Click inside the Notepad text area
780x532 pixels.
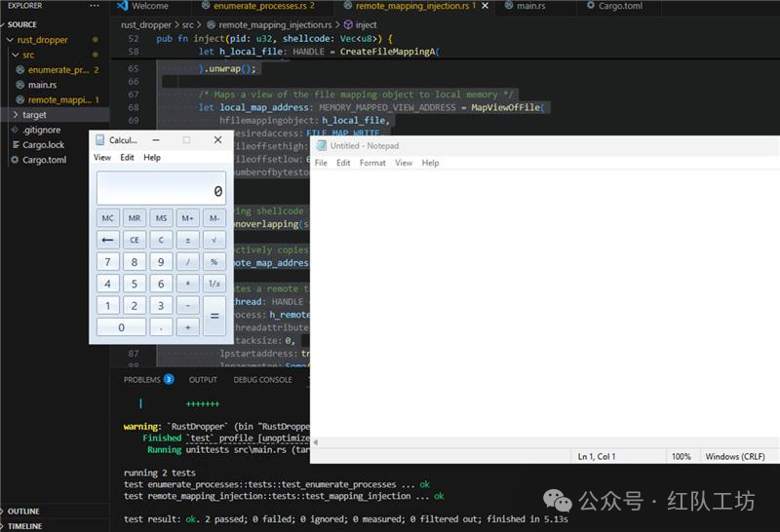click(545, 303)
